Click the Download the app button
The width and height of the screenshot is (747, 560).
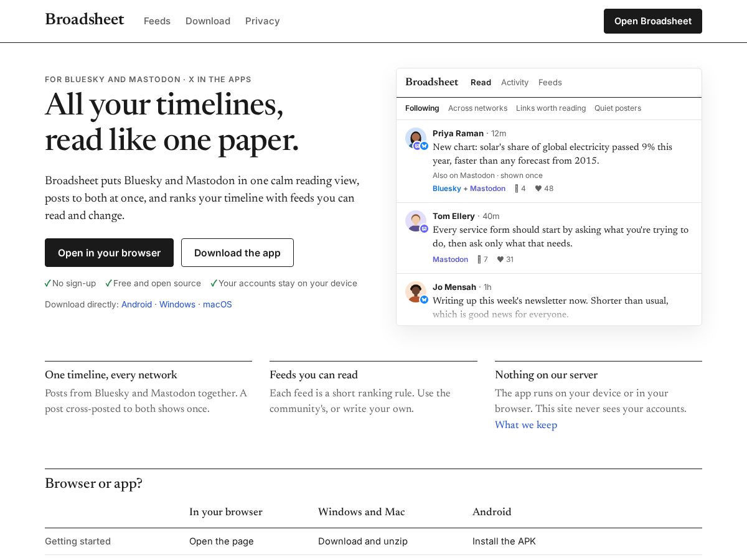pyautogui.click(x=237, y=253)
